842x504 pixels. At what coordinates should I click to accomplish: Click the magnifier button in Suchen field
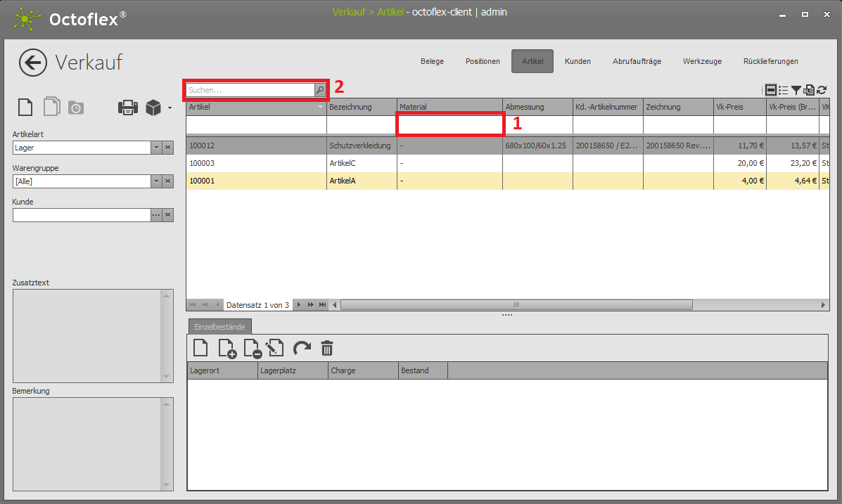[320, 90]
